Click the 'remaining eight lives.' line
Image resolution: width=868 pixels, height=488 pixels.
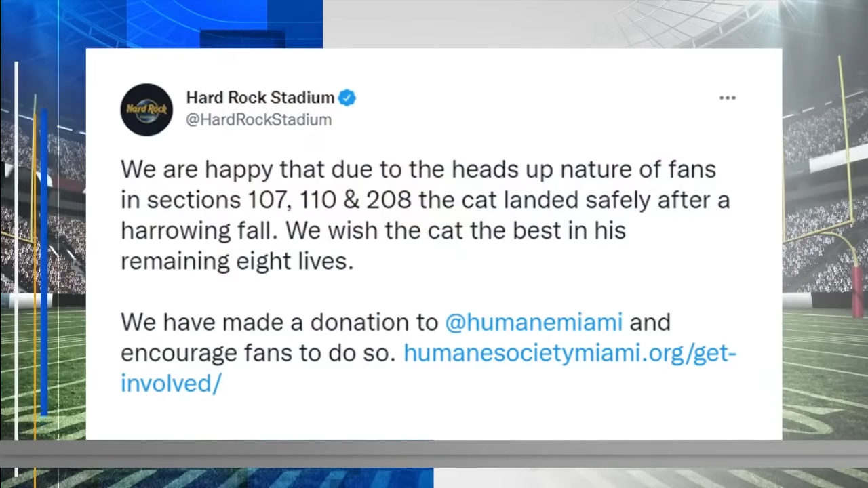237,262
